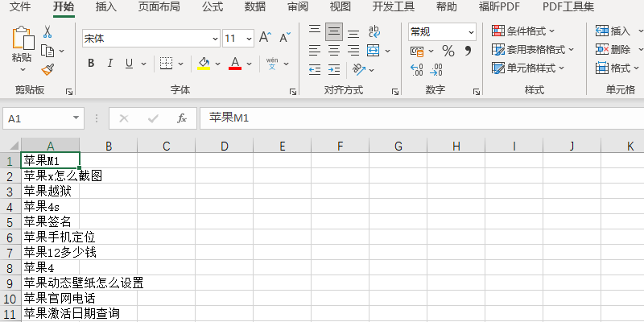Click the 删除 cells button
The height and width of the screenshot is (322, 644).
click(x=613, y=50)
